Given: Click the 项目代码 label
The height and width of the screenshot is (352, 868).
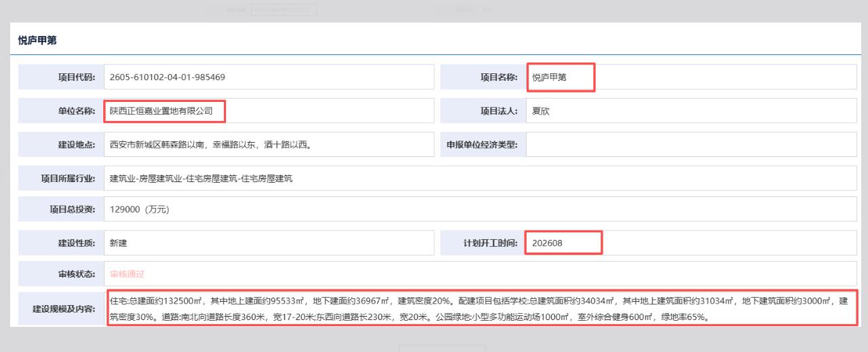Looking at the screenshot, I should [77, 77].
